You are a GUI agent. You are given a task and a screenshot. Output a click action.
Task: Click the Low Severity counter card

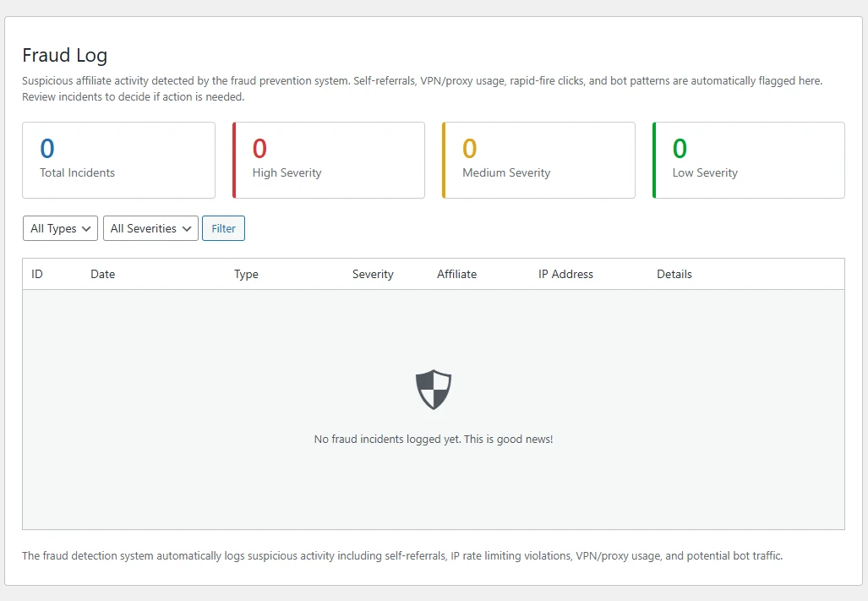click(x=748, y=160)
